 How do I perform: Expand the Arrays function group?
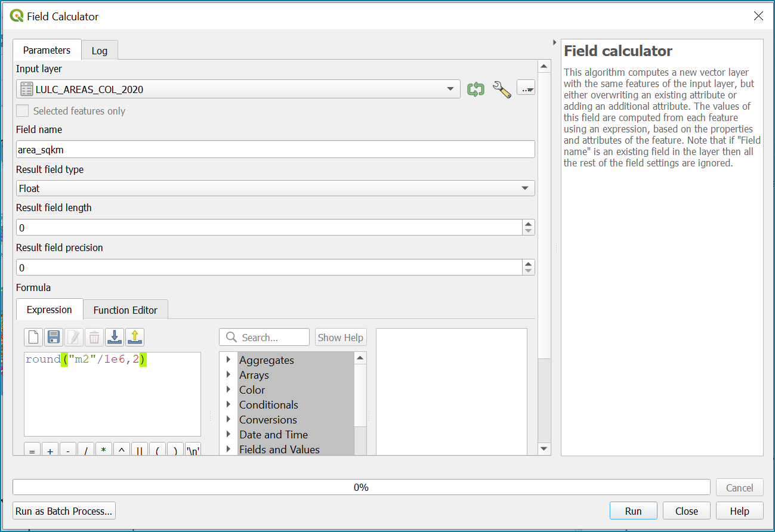229,375
